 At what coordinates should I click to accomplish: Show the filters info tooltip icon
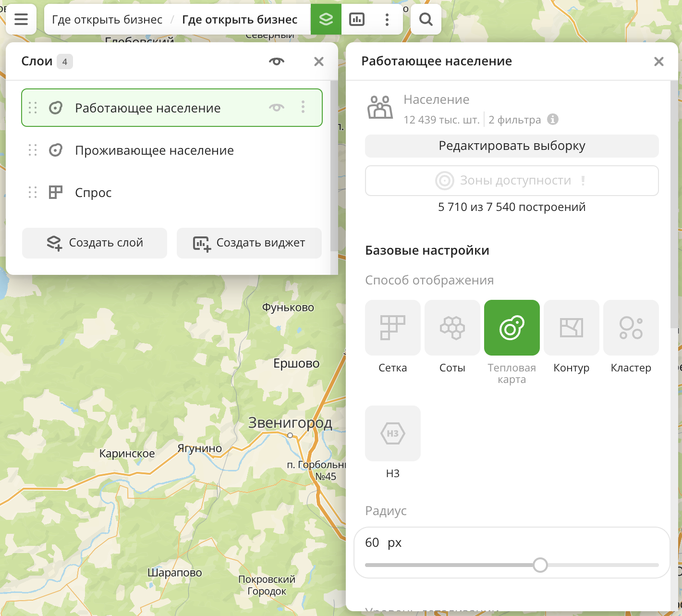553,119
